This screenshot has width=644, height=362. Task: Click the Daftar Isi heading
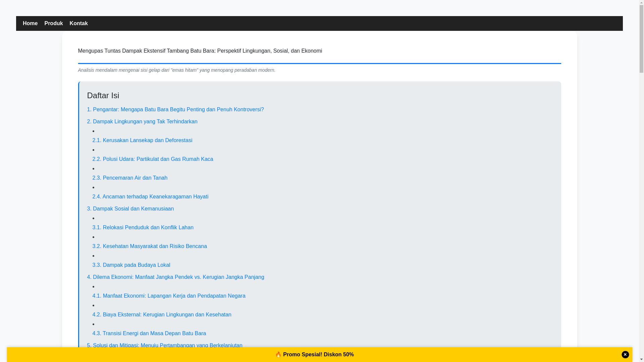pyautogui.click(x=103, y=96)
